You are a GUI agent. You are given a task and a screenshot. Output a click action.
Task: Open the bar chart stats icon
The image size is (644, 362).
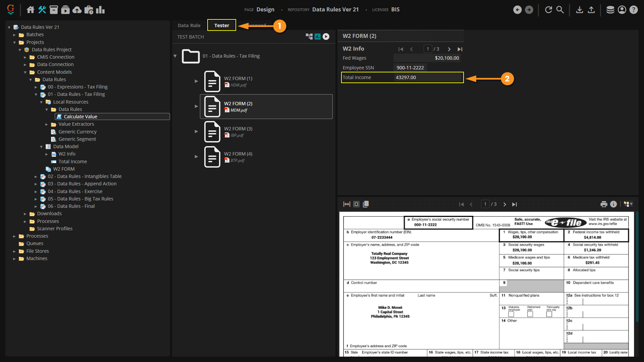pos(100,10)
